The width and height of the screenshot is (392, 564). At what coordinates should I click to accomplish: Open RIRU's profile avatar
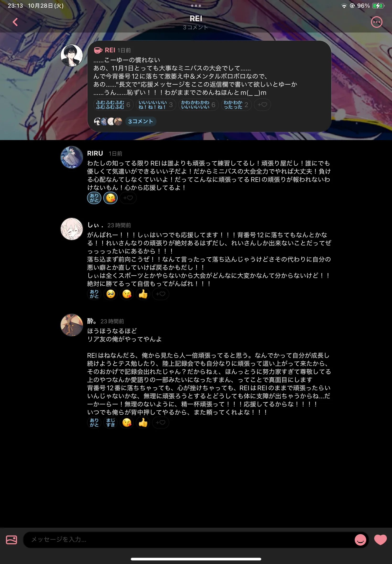coord(72,157)
